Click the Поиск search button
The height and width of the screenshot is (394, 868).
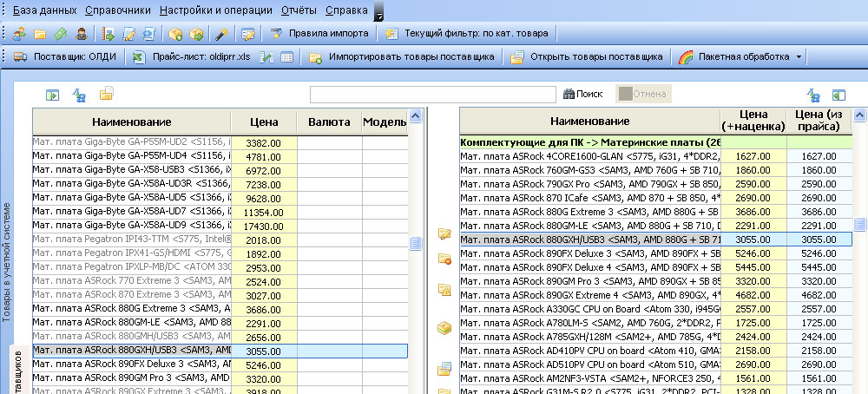click(x=583, y=94)
